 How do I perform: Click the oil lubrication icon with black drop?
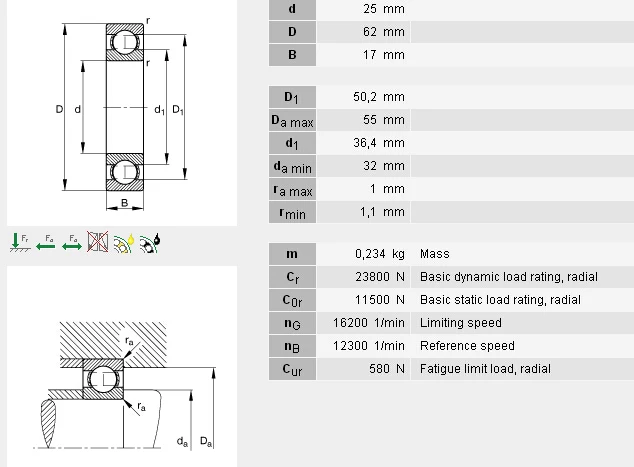[150, 243]
